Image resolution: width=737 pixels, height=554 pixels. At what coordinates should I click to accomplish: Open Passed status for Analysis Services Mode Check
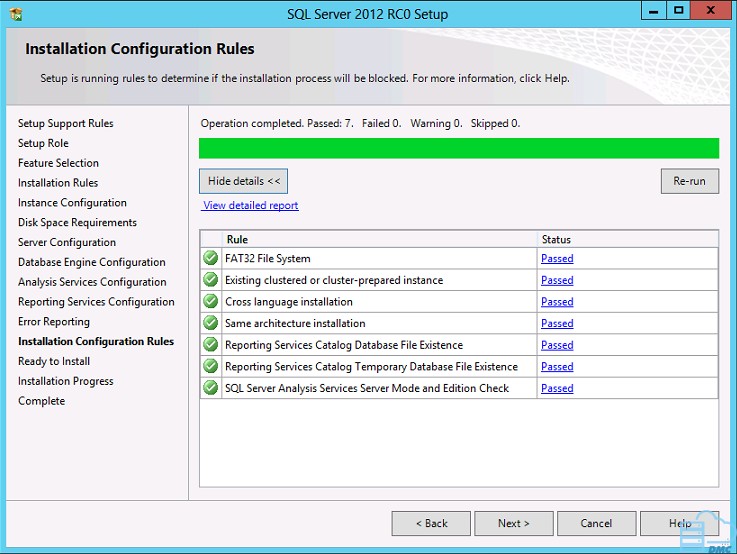coord(557,388)
